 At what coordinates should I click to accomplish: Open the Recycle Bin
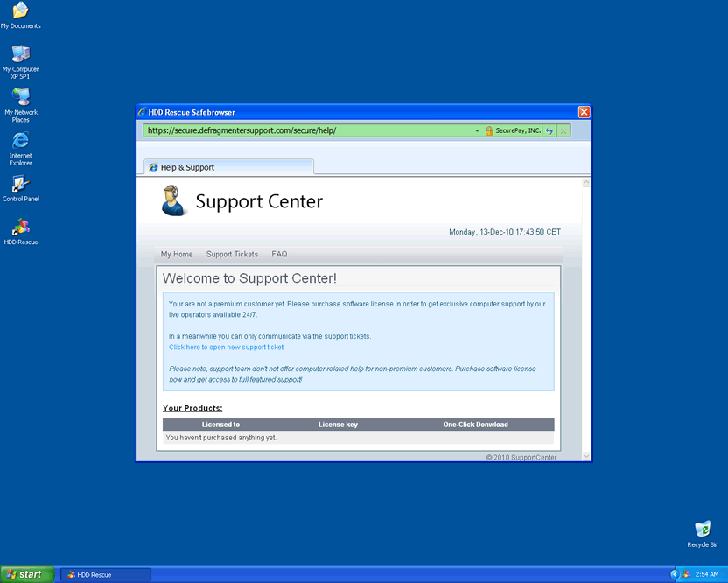[703, 530]
